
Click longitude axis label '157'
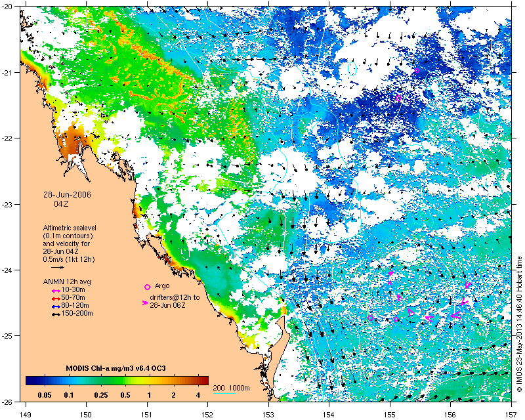pos(511,415)
